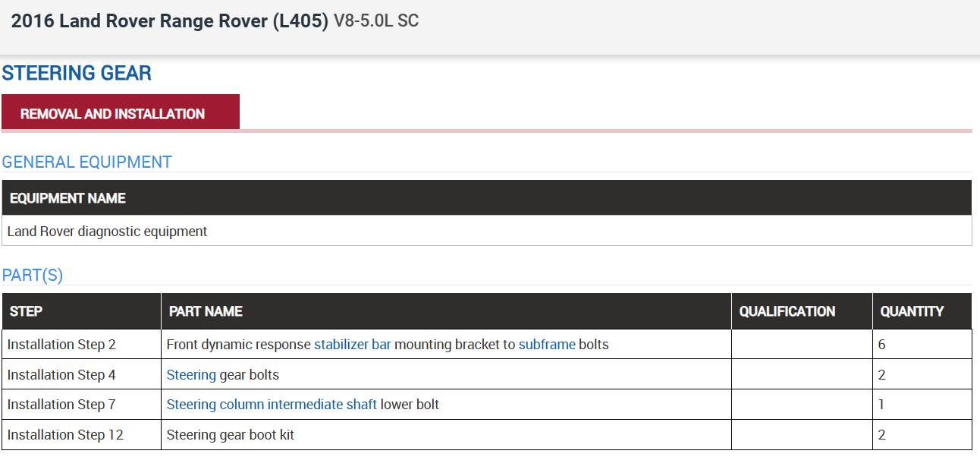Click the "STEERING GEAR" page heading

[77, 74]
